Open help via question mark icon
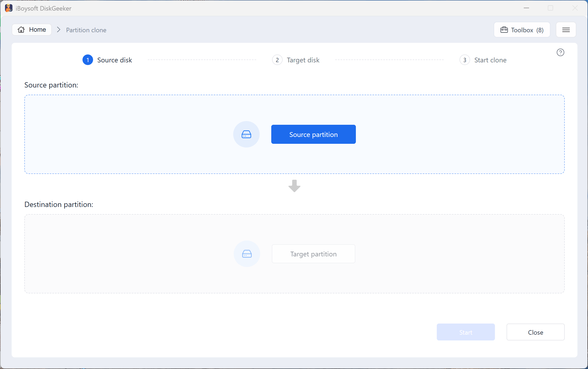The width and height of the screenshot is (588, 369). tap(560, 52)
